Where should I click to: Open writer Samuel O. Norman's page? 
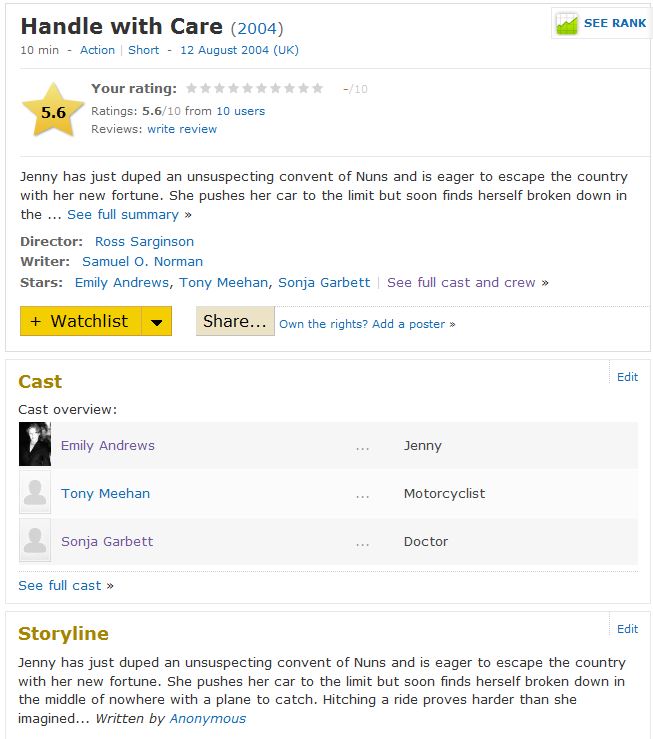(x=142, y=262)
